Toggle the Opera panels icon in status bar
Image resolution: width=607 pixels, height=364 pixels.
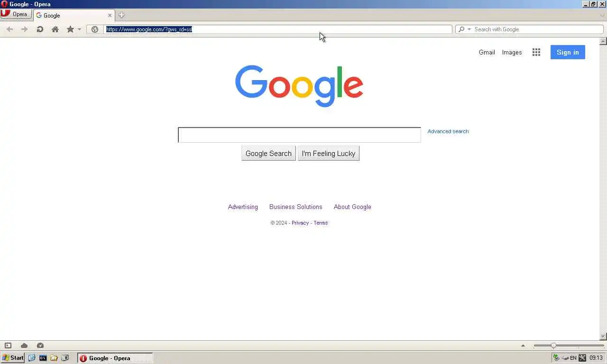tap(8, 346)
